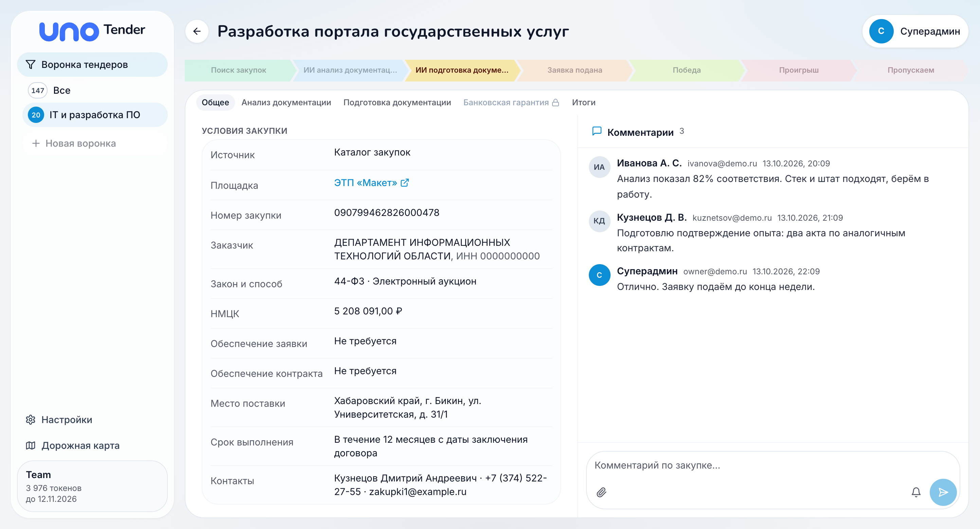Image resolution: width=980 pixels, height=529 pixels.
Task: Send the comment with paper plane button
Action: point(943,492)
